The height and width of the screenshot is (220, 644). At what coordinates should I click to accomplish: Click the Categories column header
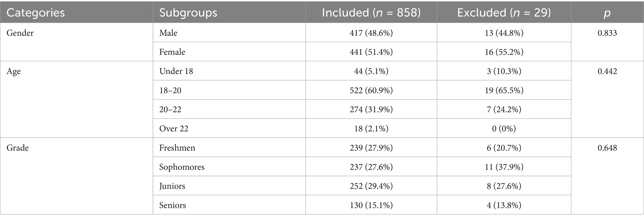click(x=36, y=12)
